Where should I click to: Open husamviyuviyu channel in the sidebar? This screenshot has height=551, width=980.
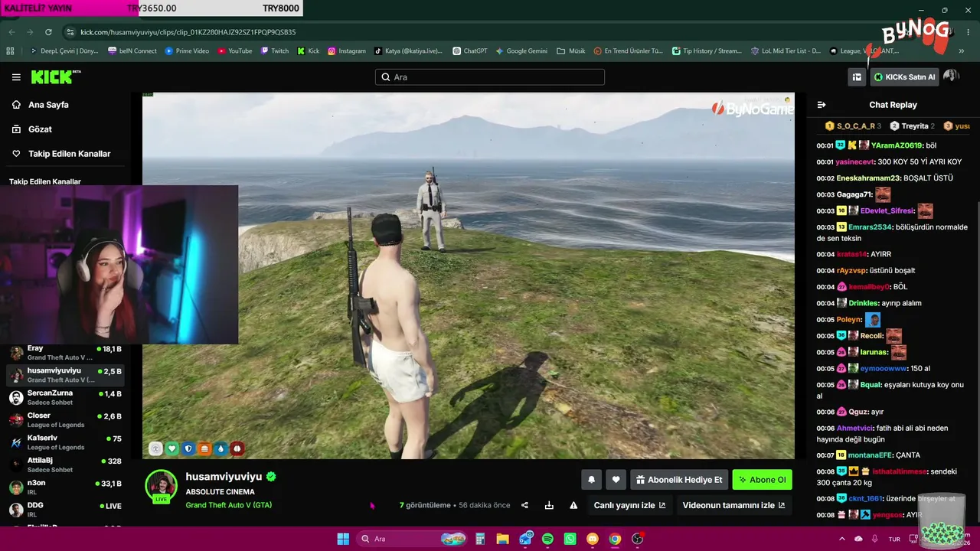pos(65,375)
